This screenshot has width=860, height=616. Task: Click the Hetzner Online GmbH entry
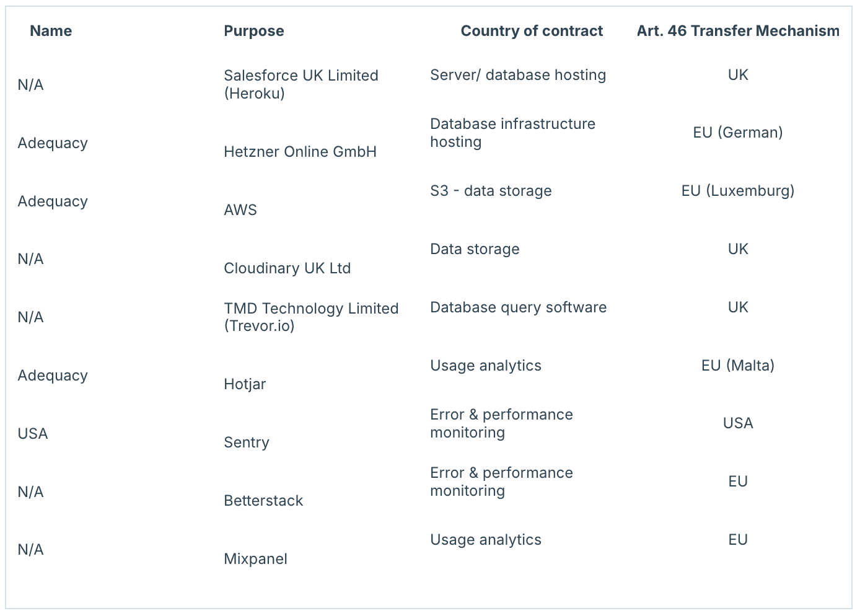coord(300,152)
